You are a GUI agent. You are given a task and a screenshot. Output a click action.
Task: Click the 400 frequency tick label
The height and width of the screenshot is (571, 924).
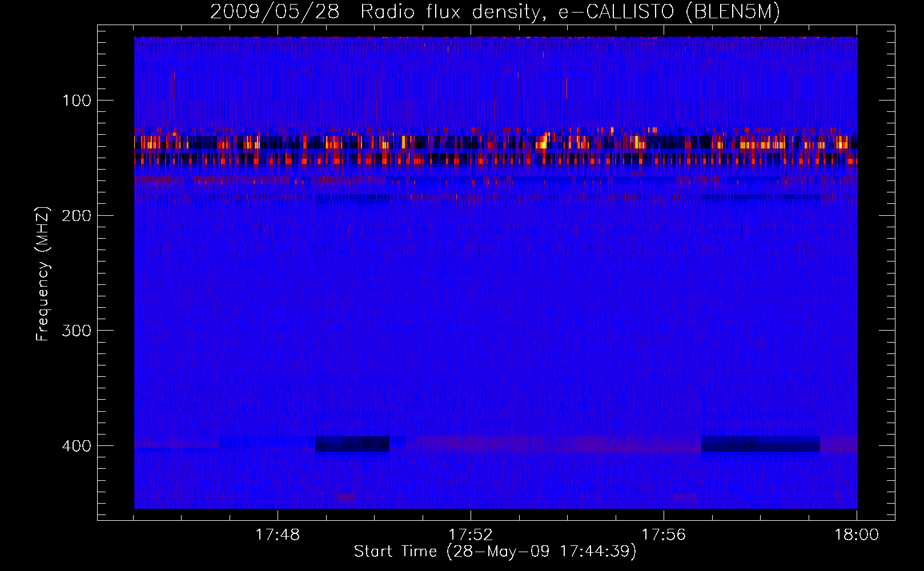point(77,446)
